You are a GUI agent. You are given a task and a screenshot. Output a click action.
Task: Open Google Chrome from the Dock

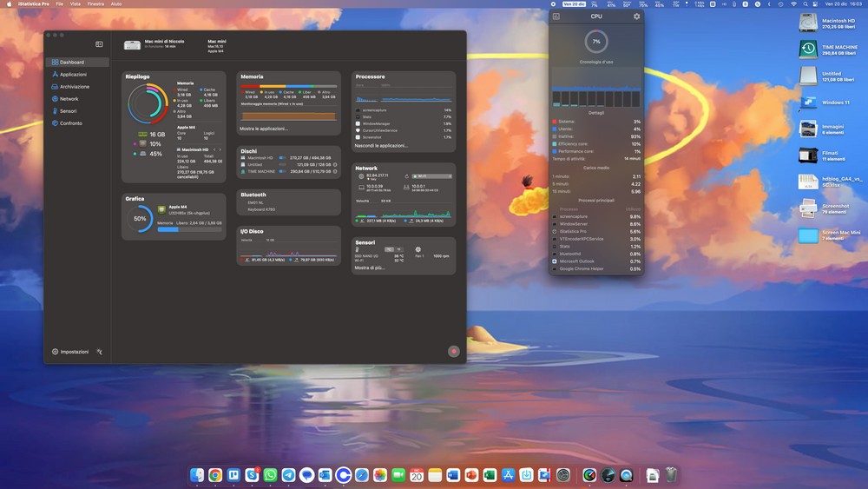click(215, 475)
